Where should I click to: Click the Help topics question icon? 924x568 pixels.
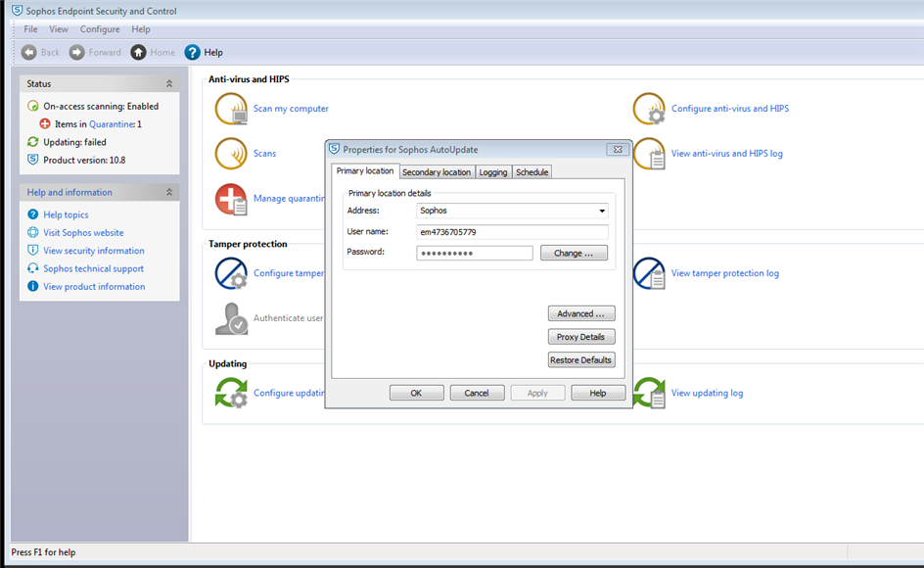pyautogui.click(x=33, y=214)
